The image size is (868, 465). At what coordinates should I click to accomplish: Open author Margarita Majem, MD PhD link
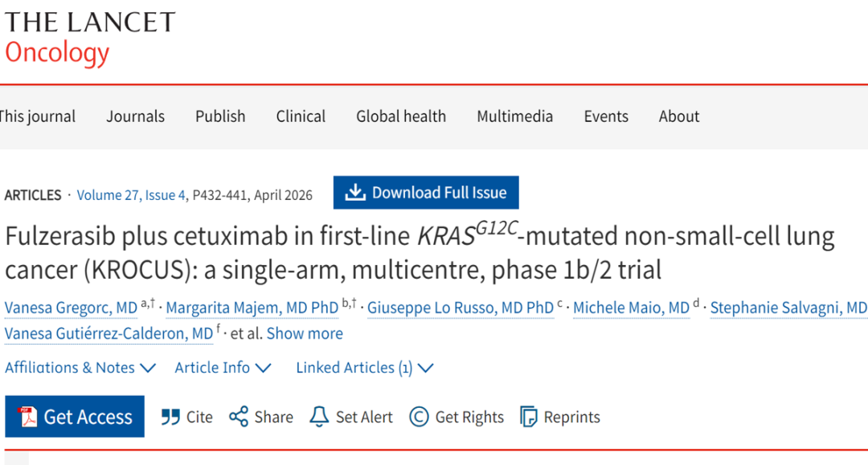[252, 308]
